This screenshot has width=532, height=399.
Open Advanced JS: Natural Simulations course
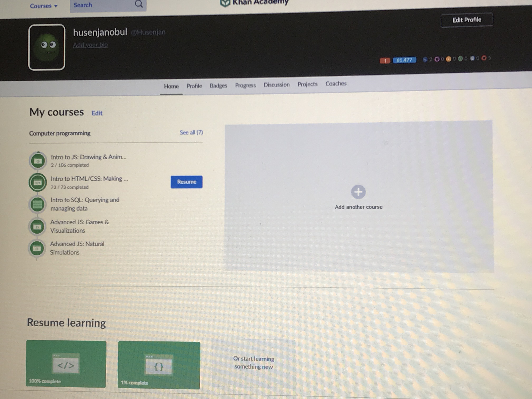pyautogui.click(x=77, y=248)
